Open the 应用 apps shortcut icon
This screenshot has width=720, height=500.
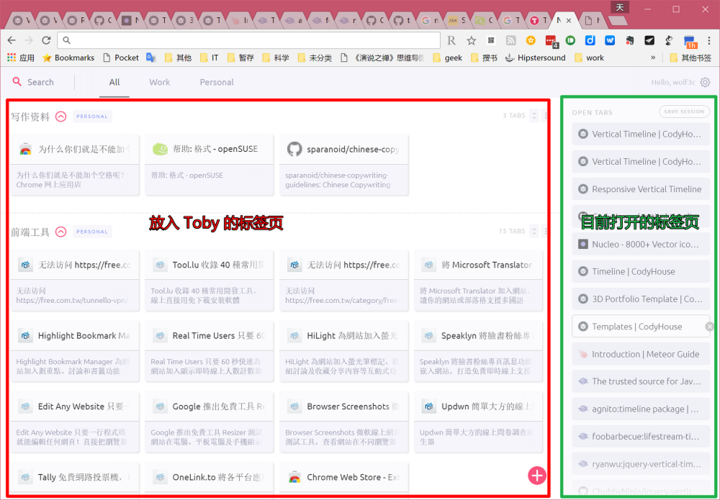pos(11,57)
